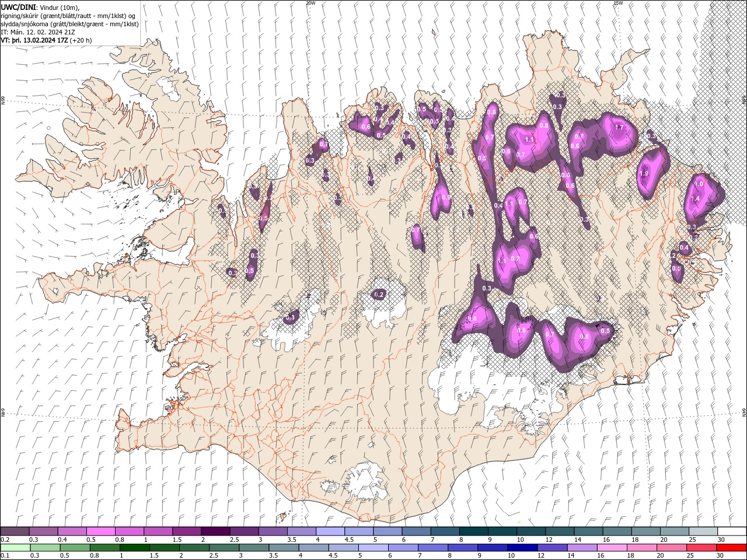Pick the dark purple snow swatch labeled 2
747x560 pixels.
pos(215,531)
